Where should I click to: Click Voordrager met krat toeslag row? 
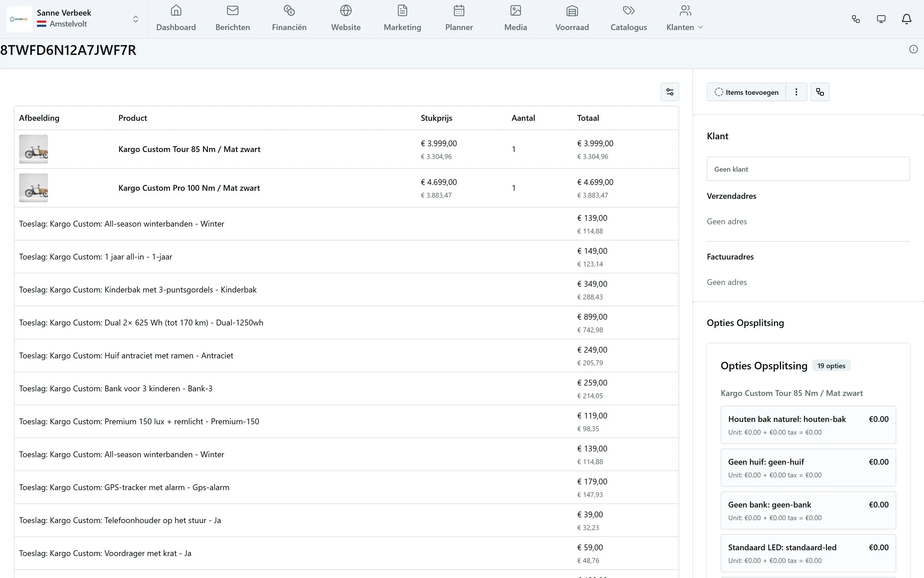click(x=346, y=553)
